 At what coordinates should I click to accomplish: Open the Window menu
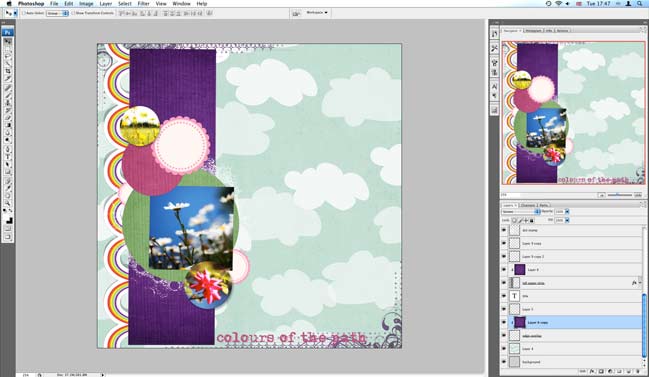point(181,4)
